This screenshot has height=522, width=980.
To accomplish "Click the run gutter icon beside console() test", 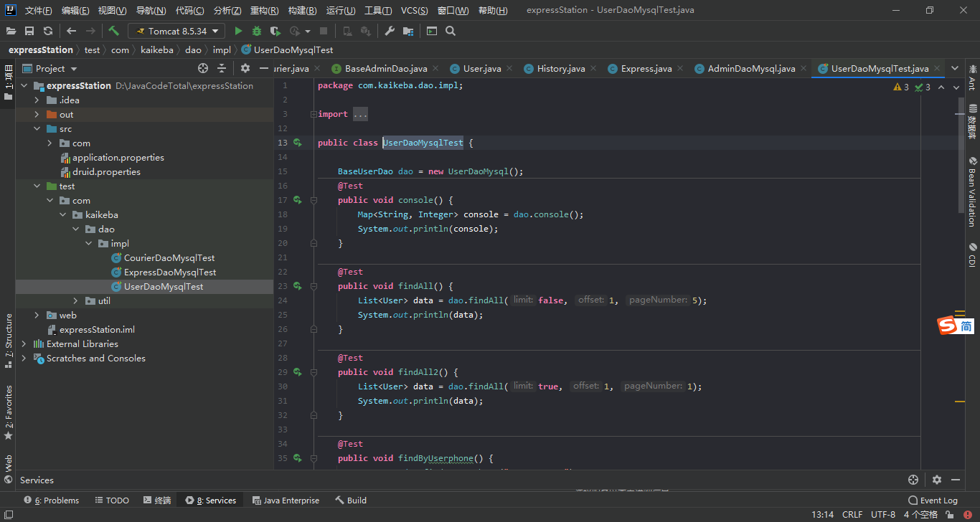I will click(x=298, y=200).
